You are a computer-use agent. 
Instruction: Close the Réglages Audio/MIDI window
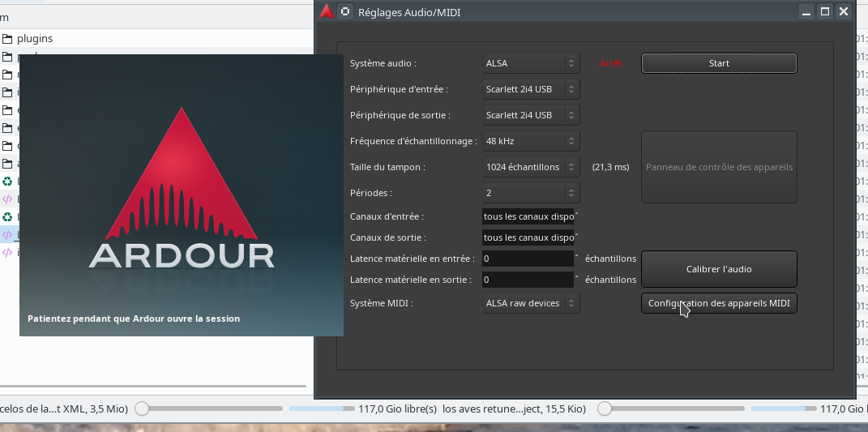843,11
